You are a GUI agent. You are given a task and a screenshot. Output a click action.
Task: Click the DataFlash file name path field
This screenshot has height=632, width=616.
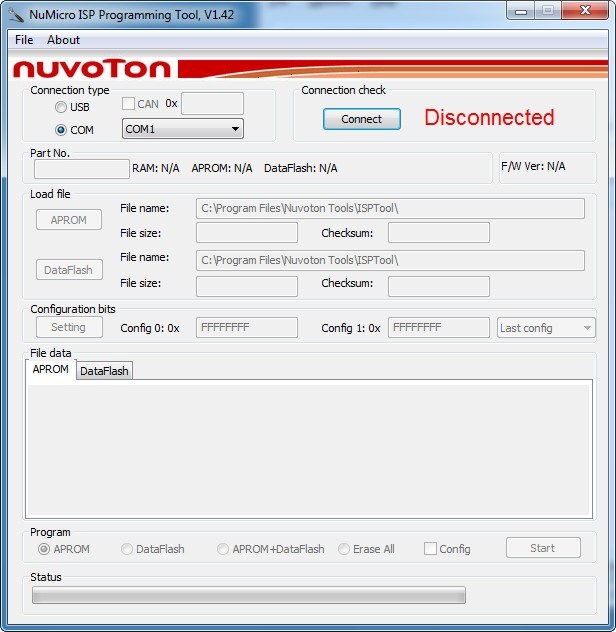390,260
